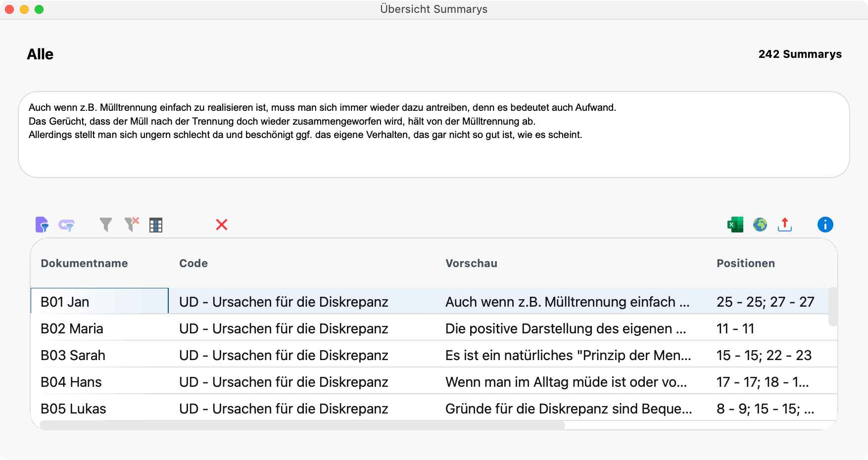
Task: Click the B05 Lukas code cell
Action: (x=283, y=409)
